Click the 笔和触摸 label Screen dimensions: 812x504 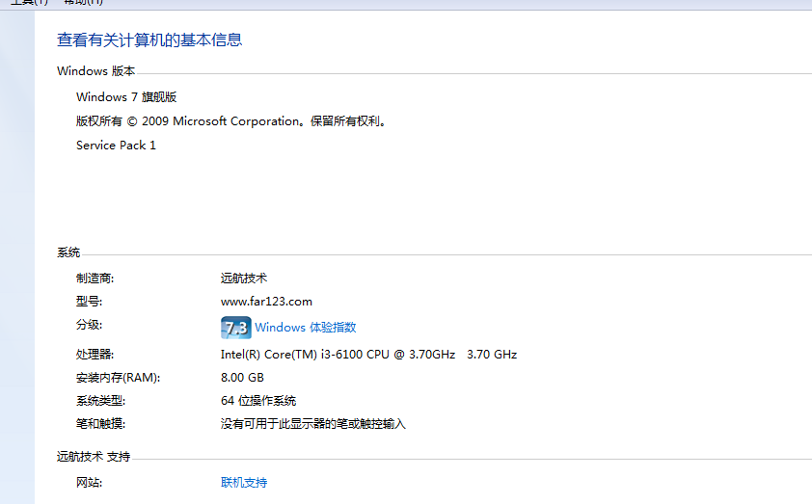[100, 424]
